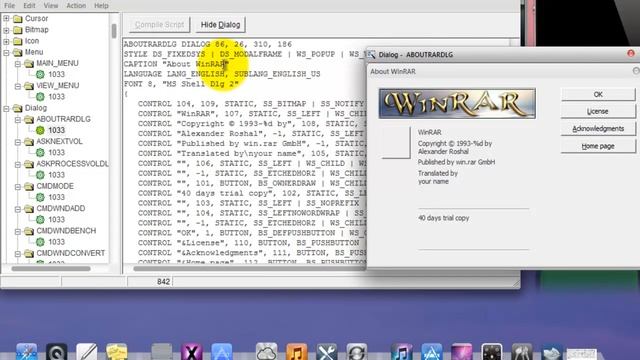Viewport: 640px width, 360px height.
Task: Click the Dialog - ABOUTRARDLG title bar icon
Action: [371, 54]
